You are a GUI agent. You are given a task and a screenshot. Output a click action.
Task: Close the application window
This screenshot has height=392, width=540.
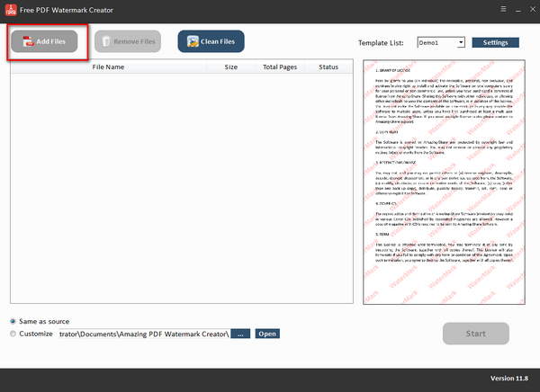pos(533,9)
